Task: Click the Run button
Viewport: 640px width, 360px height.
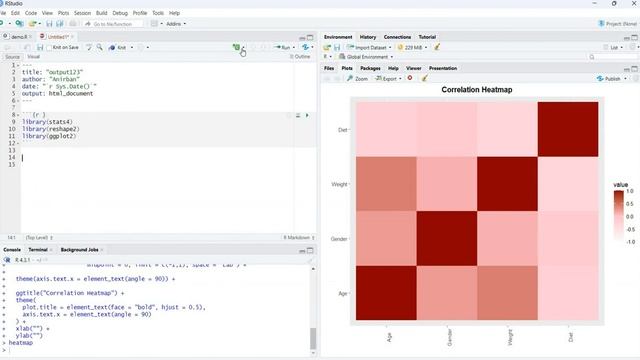Action: coord(282,48)
